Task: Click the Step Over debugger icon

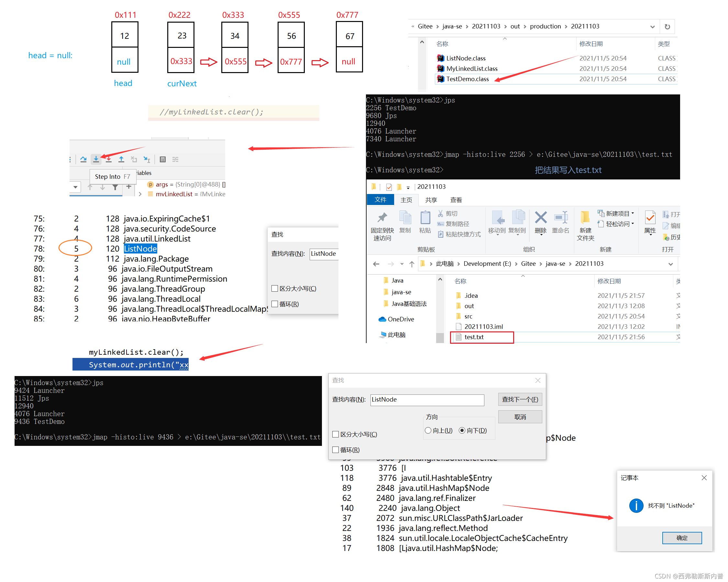Action: coord(83,159)
